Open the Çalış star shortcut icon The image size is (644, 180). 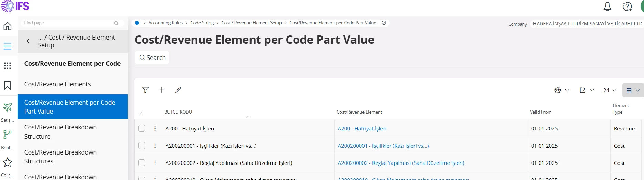pos(8,162)
